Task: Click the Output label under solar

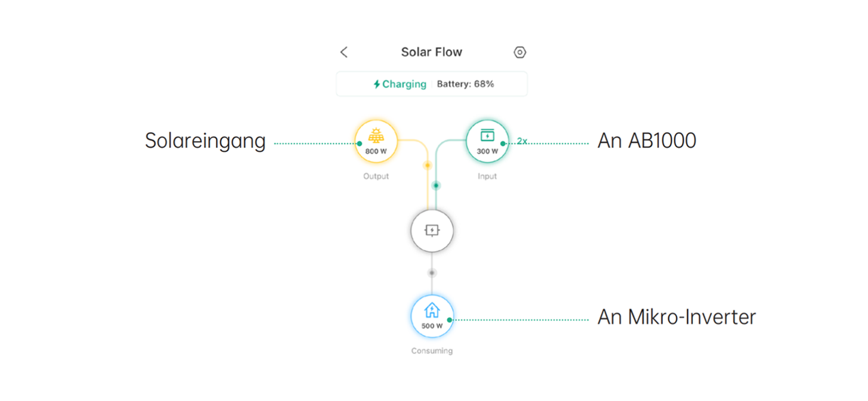Action: click(x=375, y=176)
